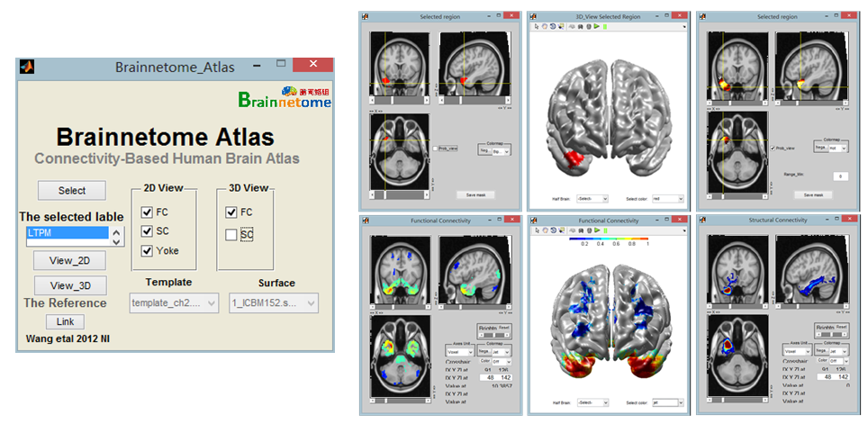Click the Range_Min input field
The image size is (868, 424).
838,176
